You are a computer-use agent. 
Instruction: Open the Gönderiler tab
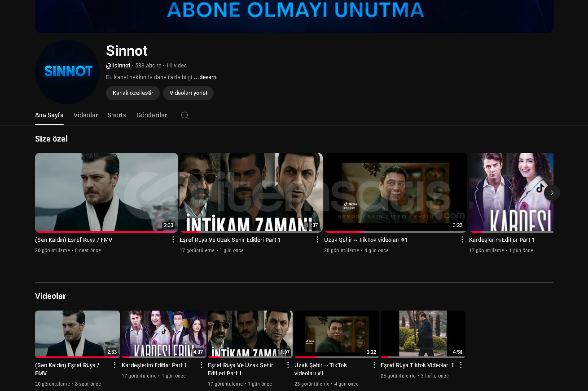click(152, 115)
